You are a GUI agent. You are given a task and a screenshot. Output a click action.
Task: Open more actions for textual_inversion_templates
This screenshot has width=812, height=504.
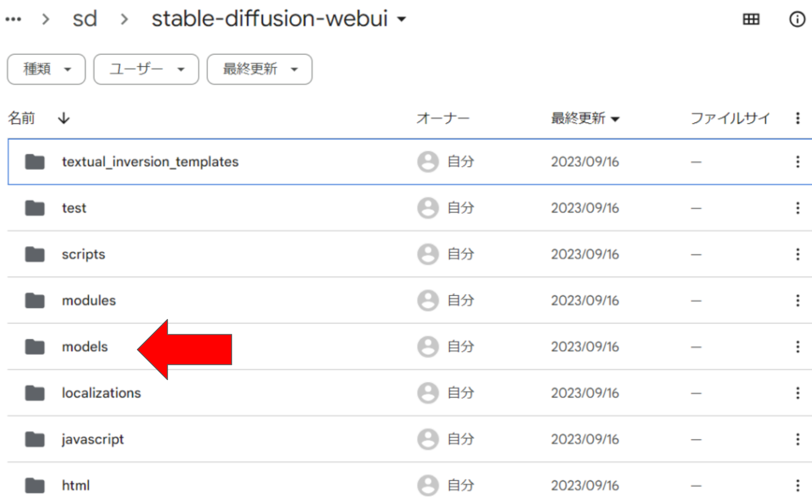[x=797, y=162]
